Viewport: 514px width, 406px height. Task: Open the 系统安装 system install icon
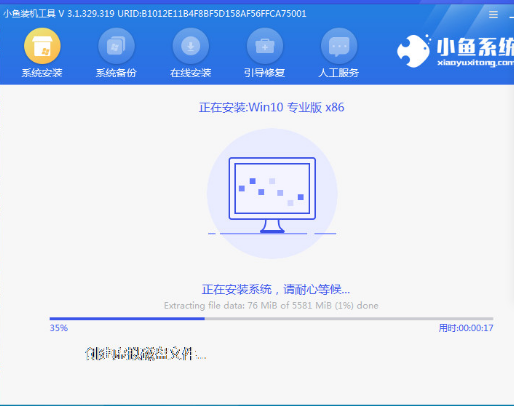click(x=42, y=46)
